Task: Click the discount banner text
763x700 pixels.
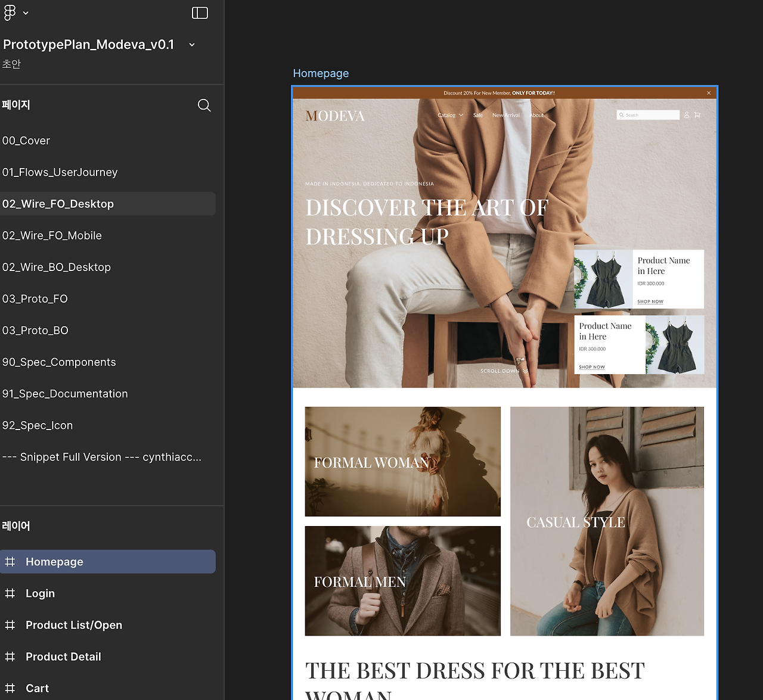Action: [x=499, y=93]
